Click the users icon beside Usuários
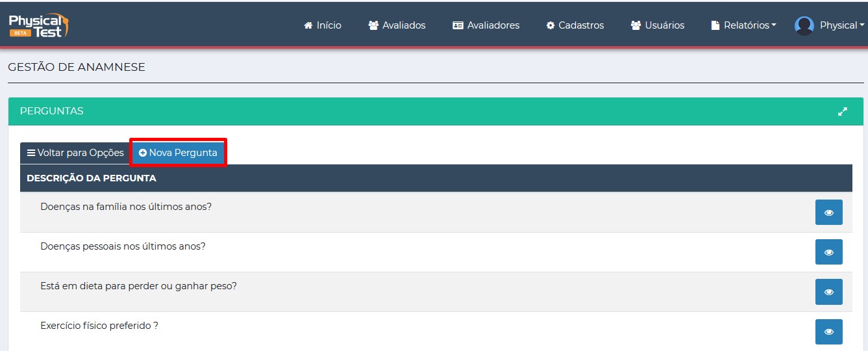Image resolution: width=868 pixels, height=351 pixels. click(636, 25)
